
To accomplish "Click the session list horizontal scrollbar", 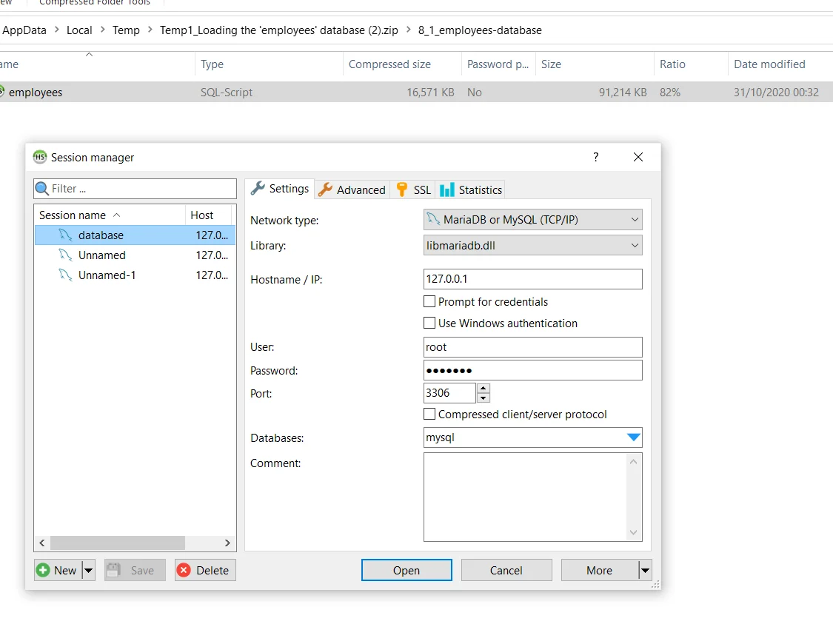I will 117,543.
